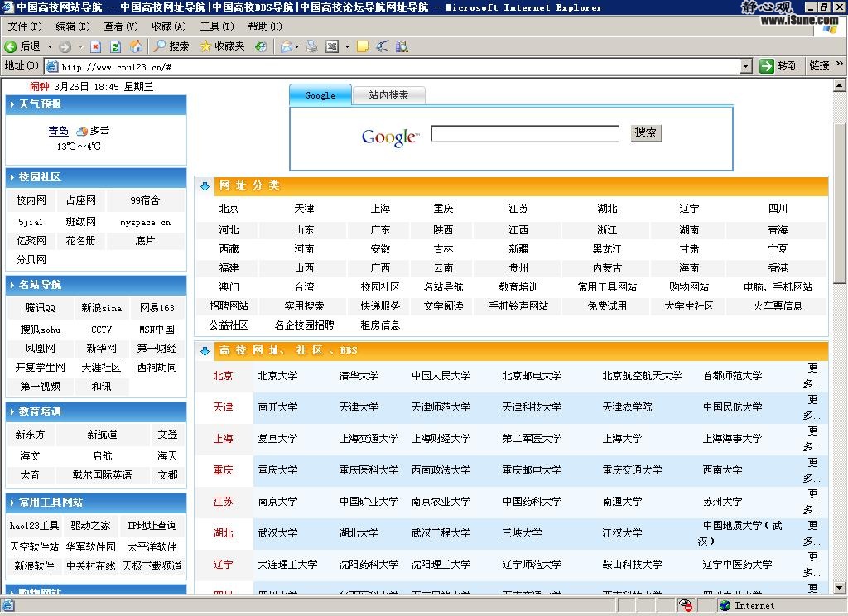
Task: Open the Edit (编辑) menu
Action: coord(73,26)
